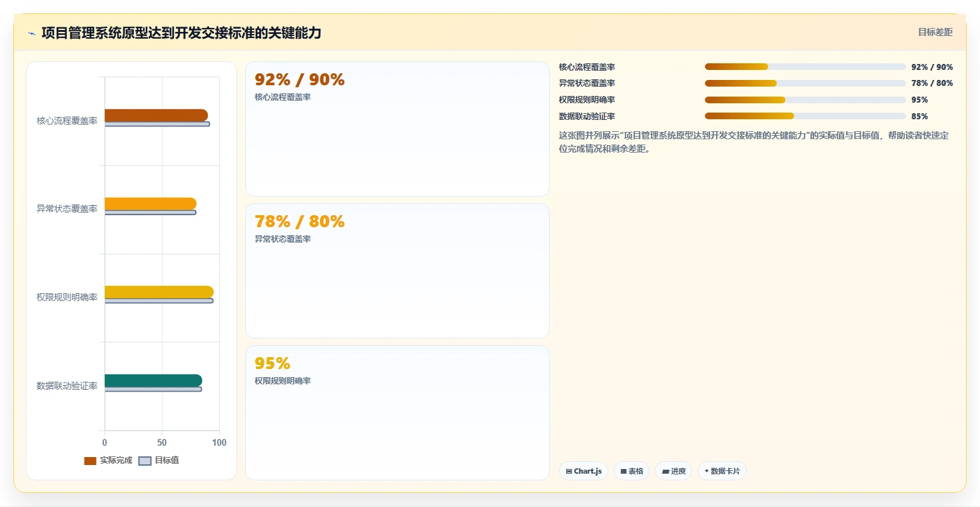
Task: Click the 实际完成 legend label
Action: tap(116, 461)
